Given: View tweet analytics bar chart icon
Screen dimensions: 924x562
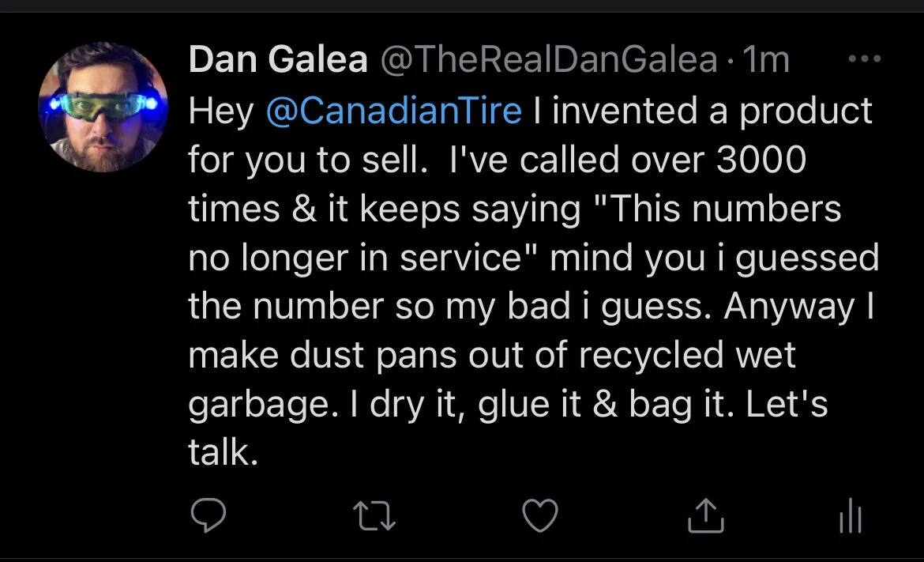Looking at the screenshot, I should pos(851,515).
